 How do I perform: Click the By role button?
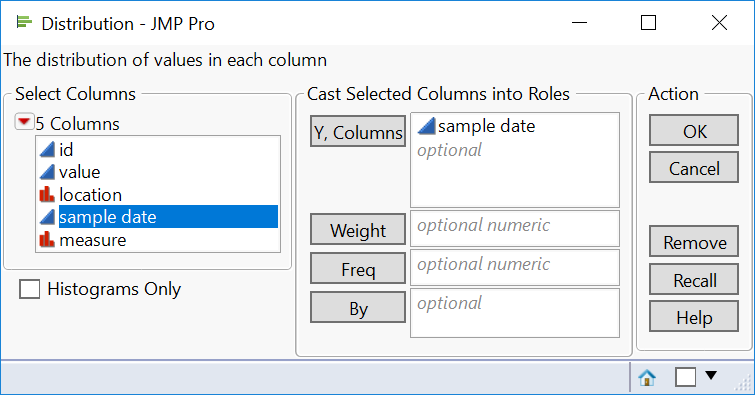click(x=358, y=308)
